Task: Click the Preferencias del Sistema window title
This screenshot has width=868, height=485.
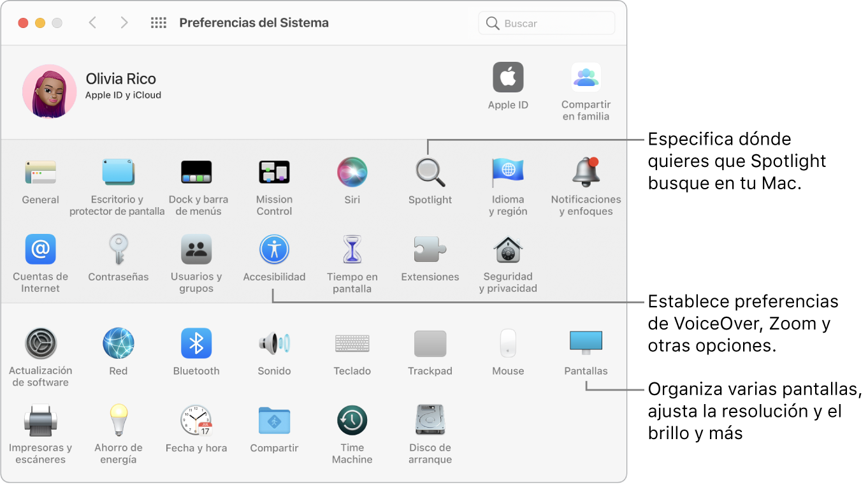Action: (x=254, y=23)
